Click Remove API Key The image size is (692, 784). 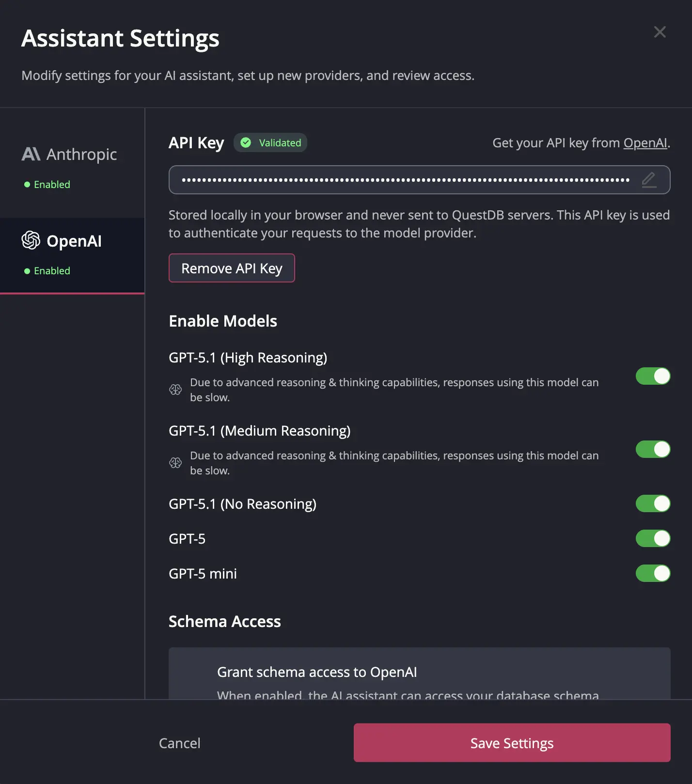232,268
